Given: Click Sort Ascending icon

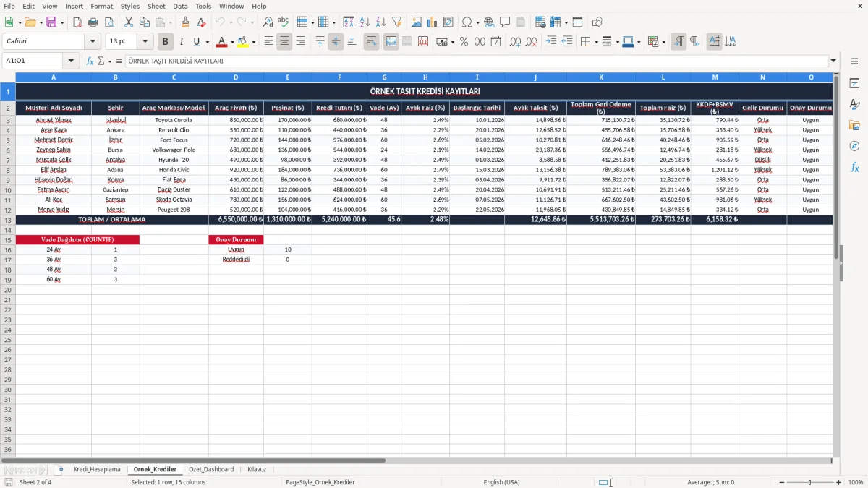Looking at the screenshot, I should coord(365,22).
